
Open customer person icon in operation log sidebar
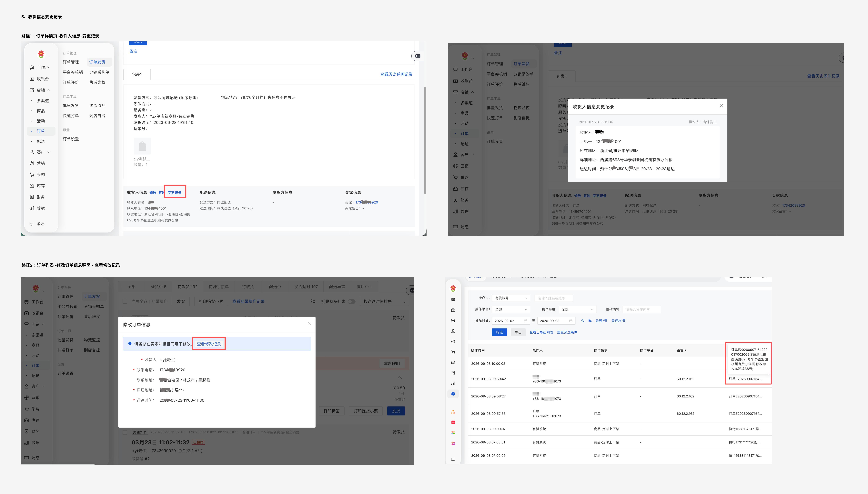(x=453, y=331)
